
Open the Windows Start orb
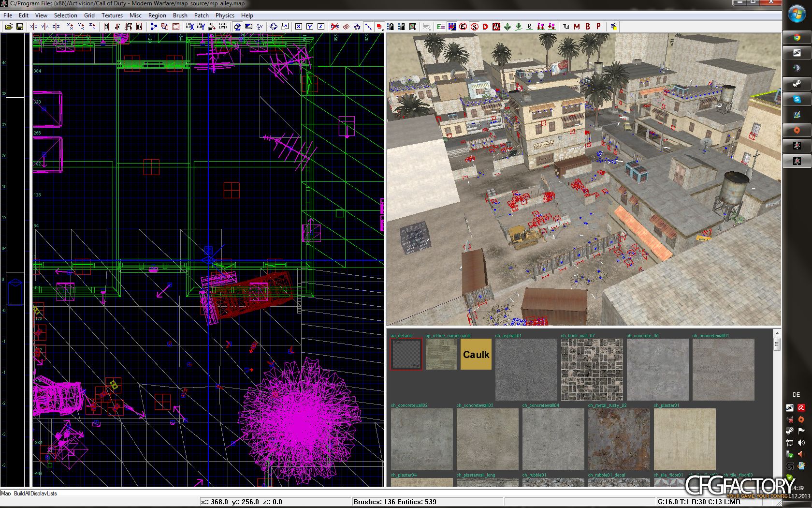797,14
